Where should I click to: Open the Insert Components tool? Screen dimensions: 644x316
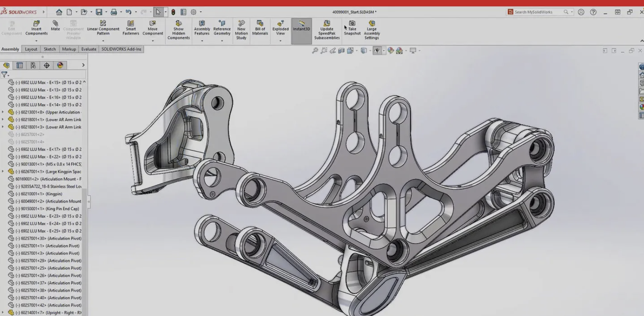click(36, 27)
